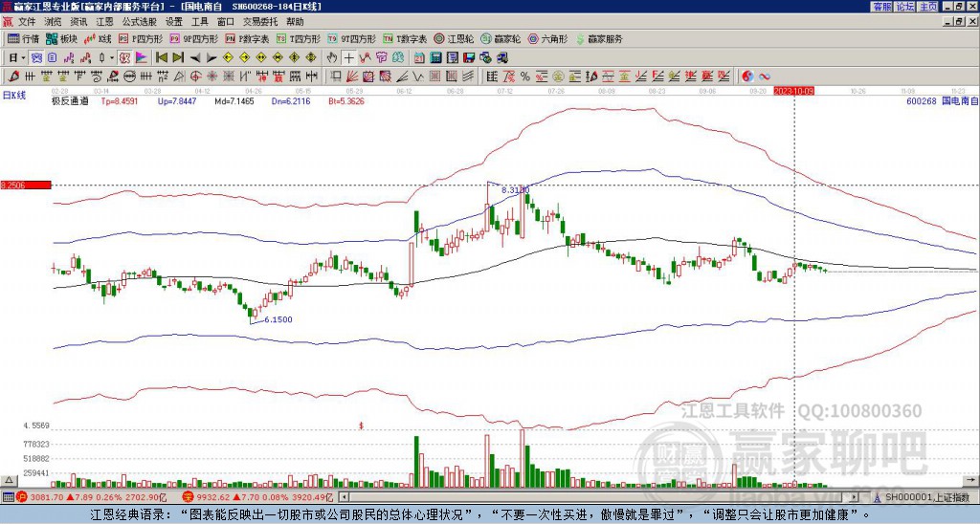Select the red pencil drawing tool

(11, 76)
